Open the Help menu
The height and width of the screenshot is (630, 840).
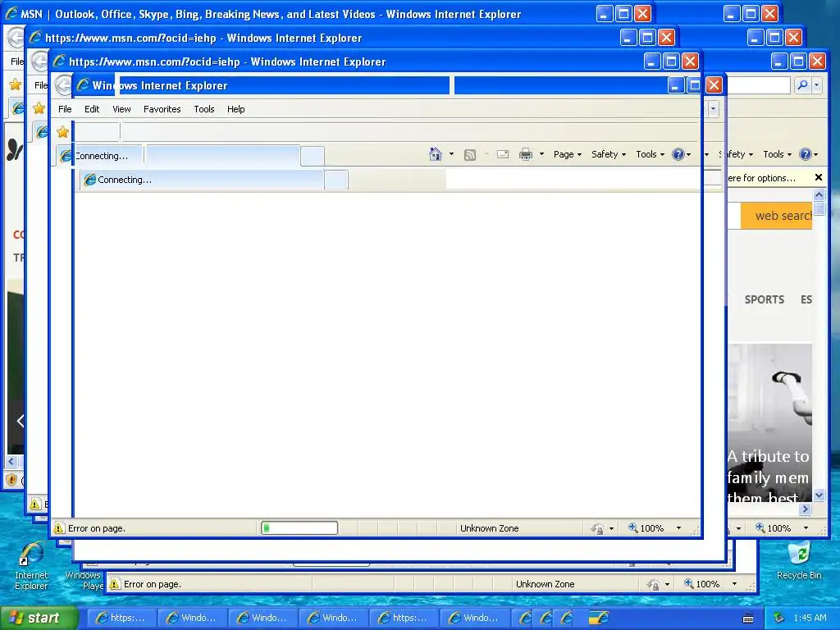pos(235,109)
